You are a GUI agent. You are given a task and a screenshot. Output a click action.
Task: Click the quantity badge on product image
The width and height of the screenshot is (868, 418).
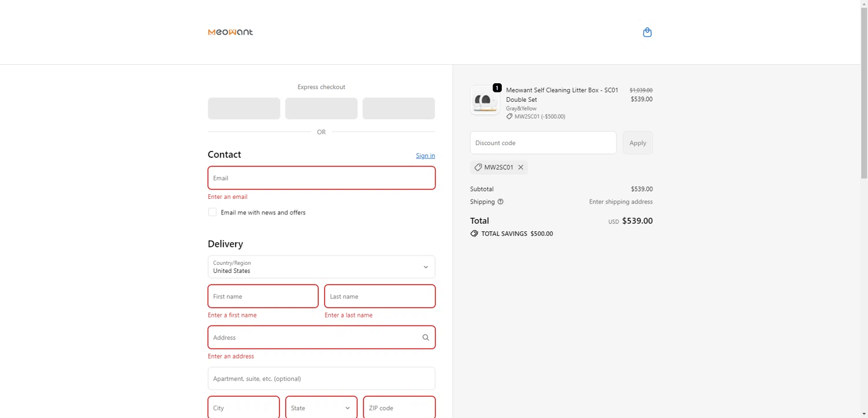tap(497, 88)
